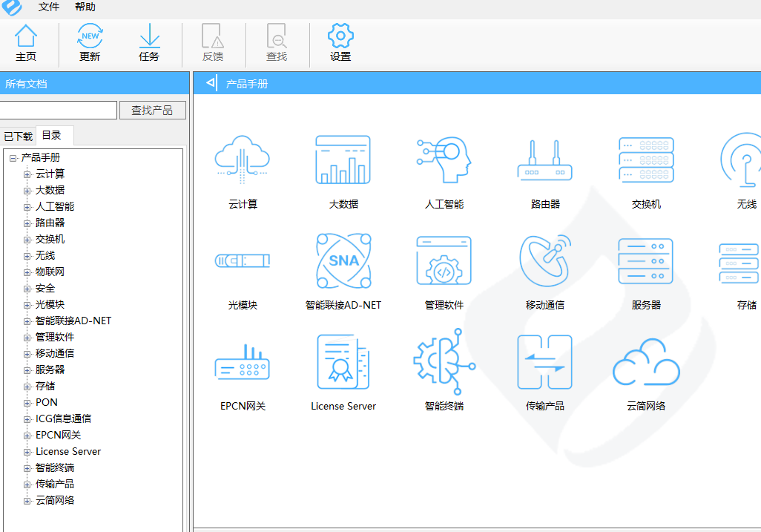
Task: Select License Server in the directory tree
Action: pyautogui.click(x=68, y=451)
